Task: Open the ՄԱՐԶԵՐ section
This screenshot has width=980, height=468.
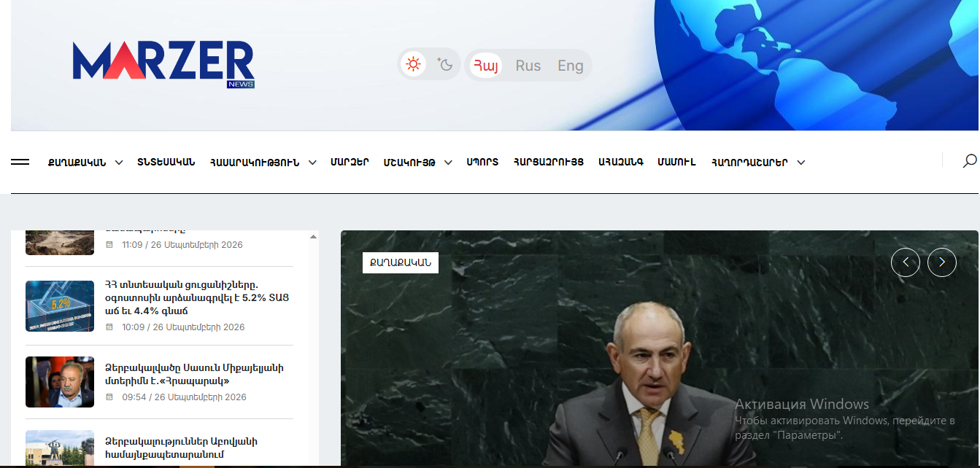Action: click(x=350, y=162)
